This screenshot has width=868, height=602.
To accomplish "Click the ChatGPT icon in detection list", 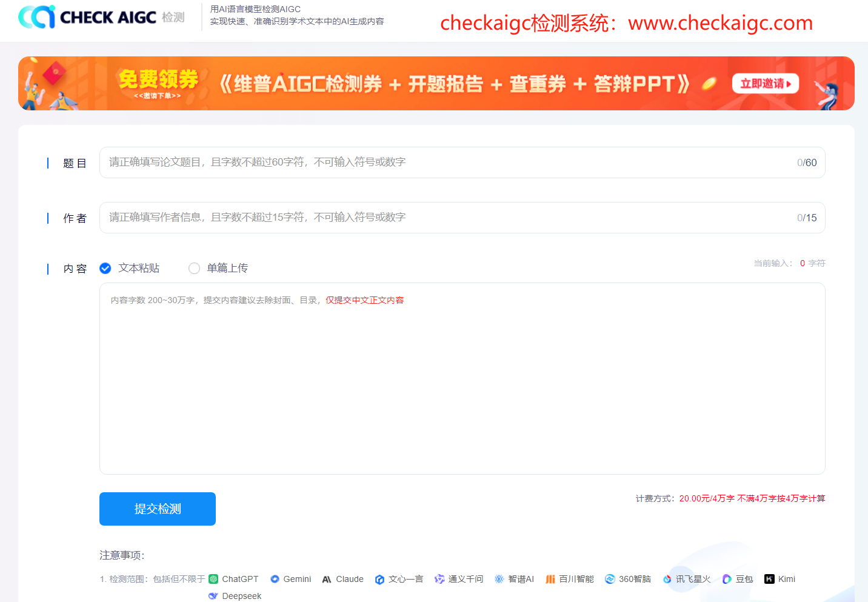I will (213, 579).
